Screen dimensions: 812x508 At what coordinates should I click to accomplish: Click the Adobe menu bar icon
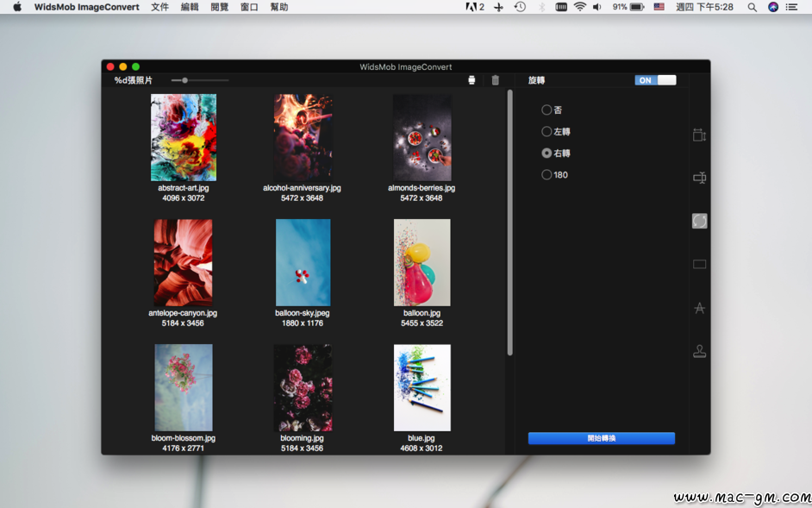(x=475, y=7)
